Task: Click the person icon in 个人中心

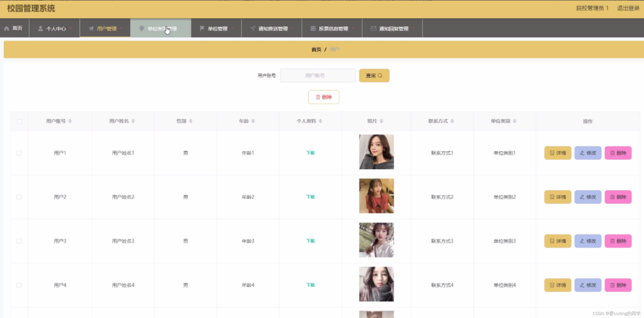Action: pos(40,29)
